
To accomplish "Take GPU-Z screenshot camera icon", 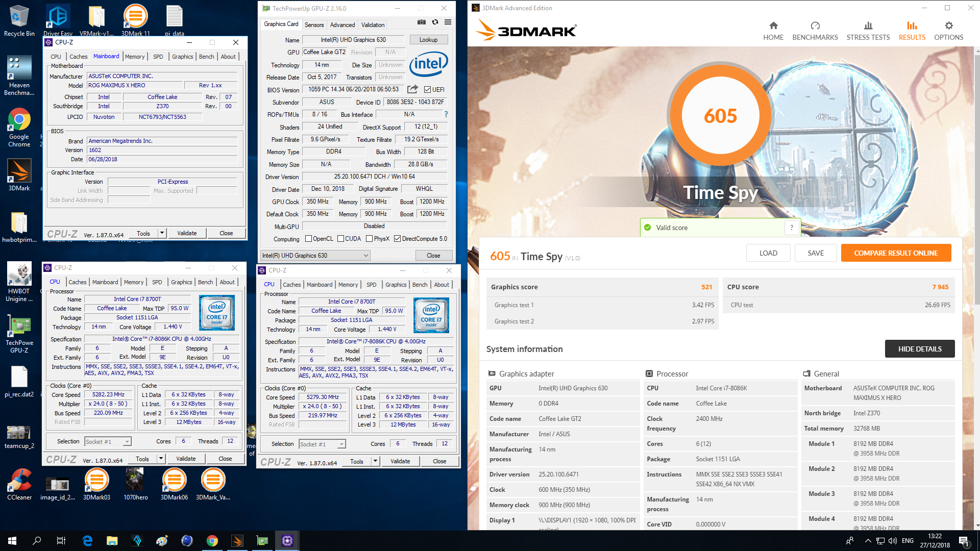I will tap(421, 22).
